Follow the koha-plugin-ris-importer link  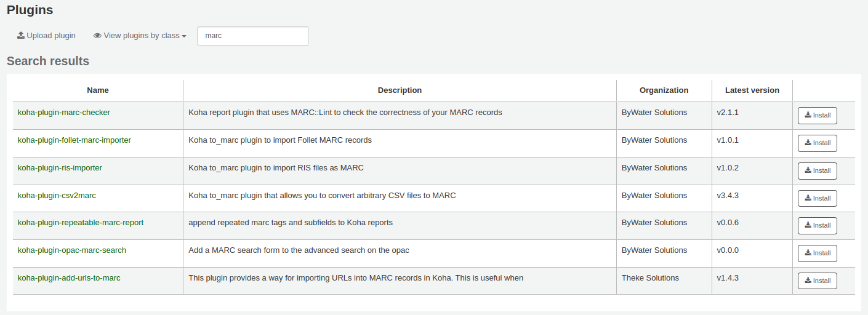(60, 168)
